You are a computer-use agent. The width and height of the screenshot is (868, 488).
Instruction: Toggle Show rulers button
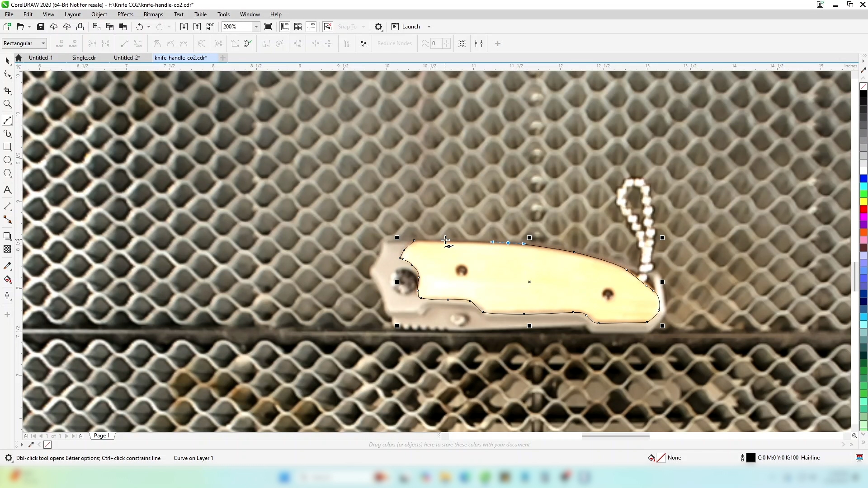285,27
